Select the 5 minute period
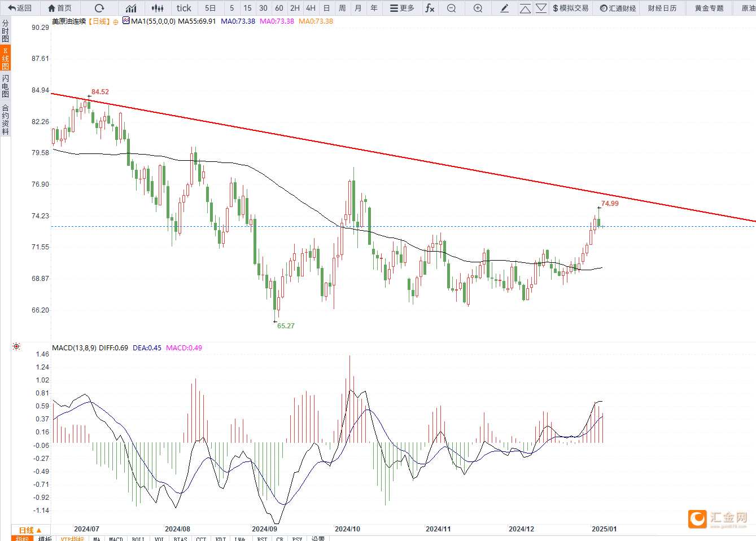Image resolution: width=756 pixels, height=541 pixels. [231, 8]
